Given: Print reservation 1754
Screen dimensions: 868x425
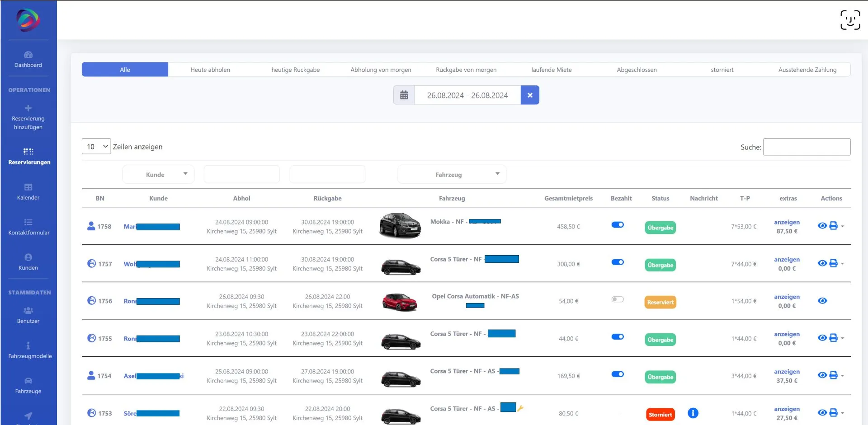Looking at the screenshot, I should (834, 375).
